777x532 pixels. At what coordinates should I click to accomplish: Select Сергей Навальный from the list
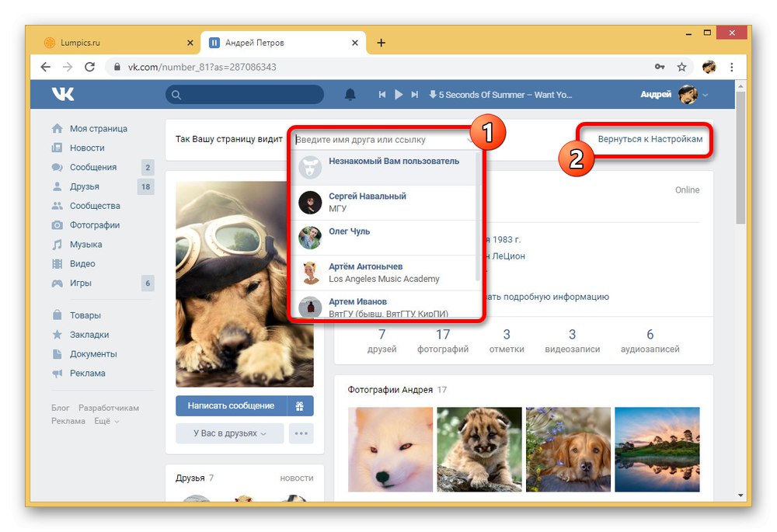pyautogui.click(x=384, y=203)
